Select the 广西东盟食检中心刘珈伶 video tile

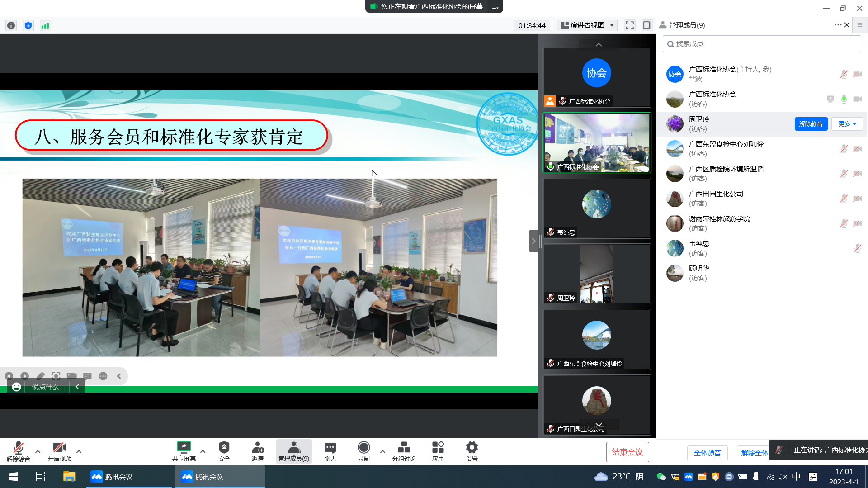pos(597,340)
